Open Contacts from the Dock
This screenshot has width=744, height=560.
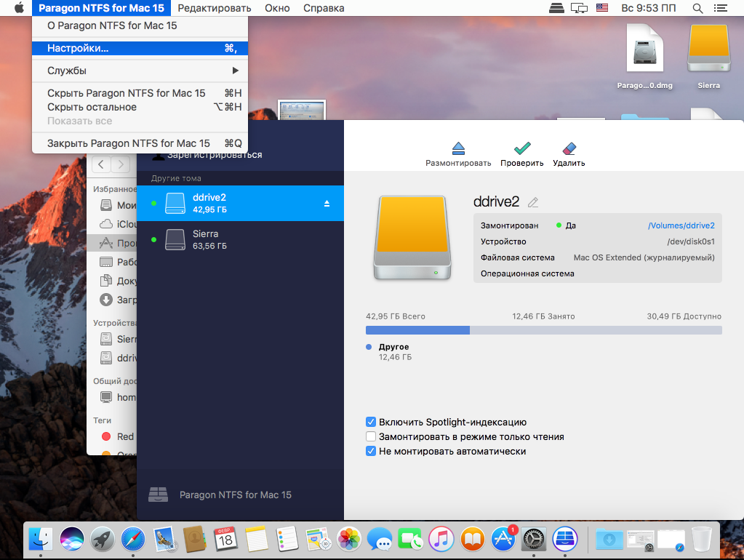(194, 539)
